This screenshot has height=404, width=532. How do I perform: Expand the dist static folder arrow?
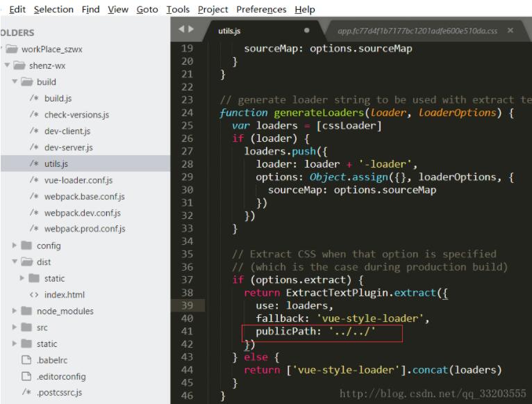(22, 278)
